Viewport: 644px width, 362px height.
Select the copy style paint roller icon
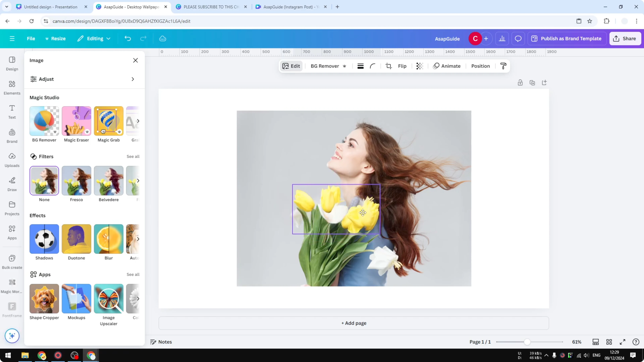(x=503, y=66)
